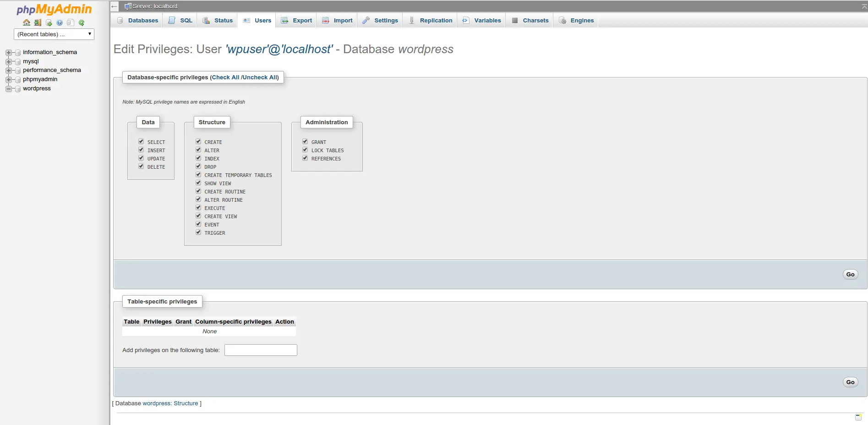Toggle the DELETE privilege checkbox
The image size is (868, 425).
click(141, 166)
